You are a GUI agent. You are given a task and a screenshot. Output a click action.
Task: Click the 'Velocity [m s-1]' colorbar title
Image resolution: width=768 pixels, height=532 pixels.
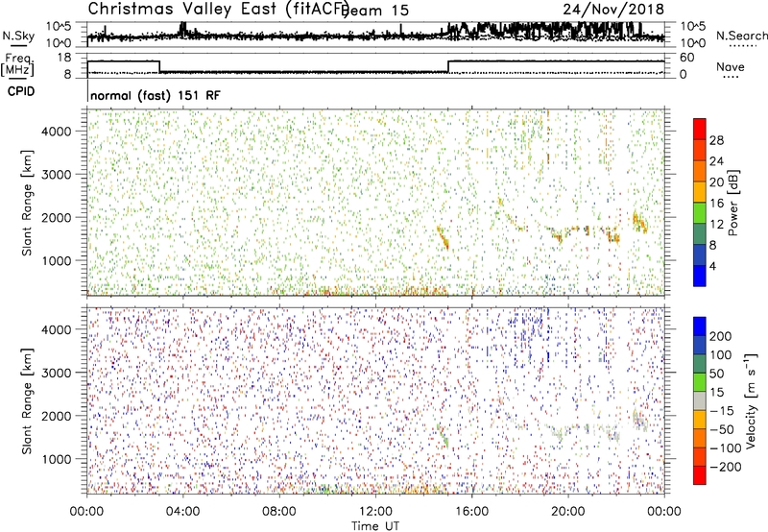(751, 400)
